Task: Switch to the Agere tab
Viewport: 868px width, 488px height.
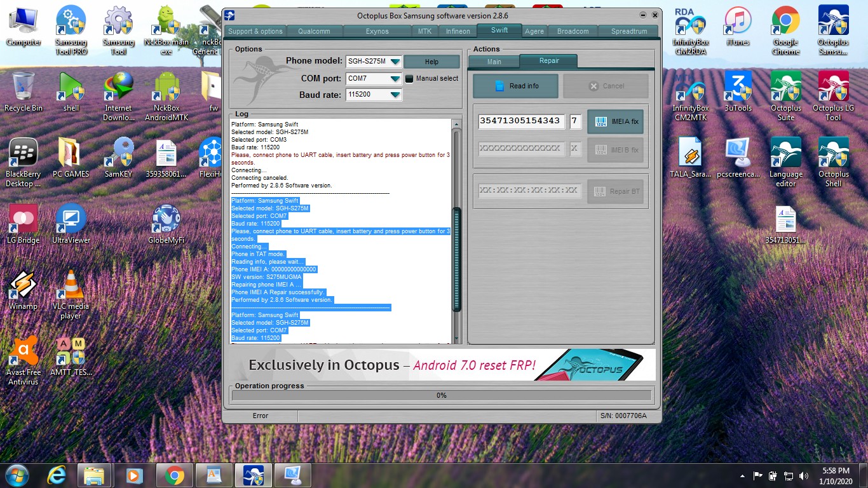Action: [x=534, y=31]
